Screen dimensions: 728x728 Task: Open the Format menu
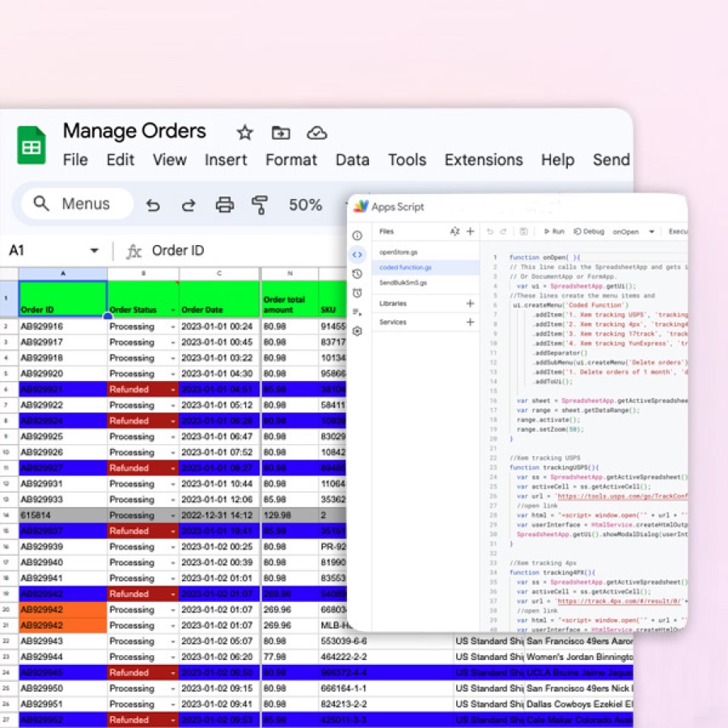(291, 159)
